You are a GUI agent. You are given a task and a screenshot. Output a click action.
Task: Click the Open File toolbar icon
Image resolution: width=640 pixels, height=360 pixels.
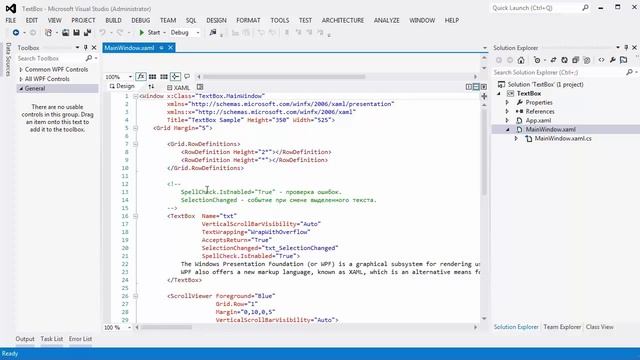click(65, 32)
